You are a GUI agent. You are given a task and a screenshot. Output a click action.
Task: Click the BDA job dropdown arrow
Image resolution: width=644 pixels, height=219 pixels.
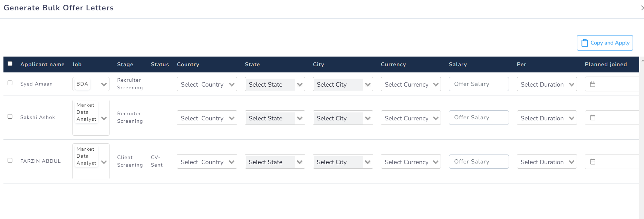click(x=104, y=84)
